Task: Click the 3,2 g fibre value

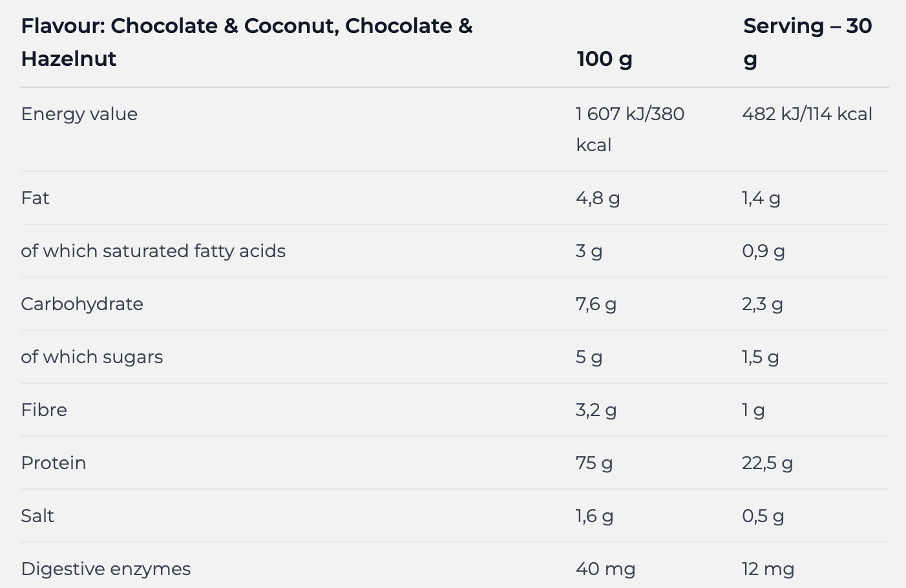Action: pos(595,410)
